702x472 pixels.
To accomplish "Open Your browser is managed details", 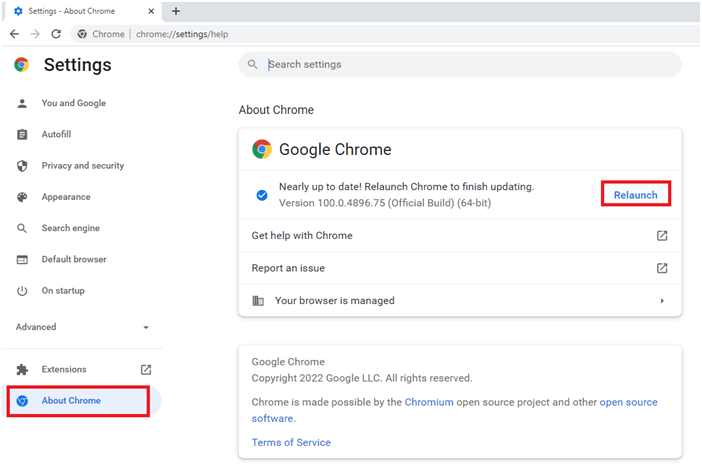I will (460, 300).
